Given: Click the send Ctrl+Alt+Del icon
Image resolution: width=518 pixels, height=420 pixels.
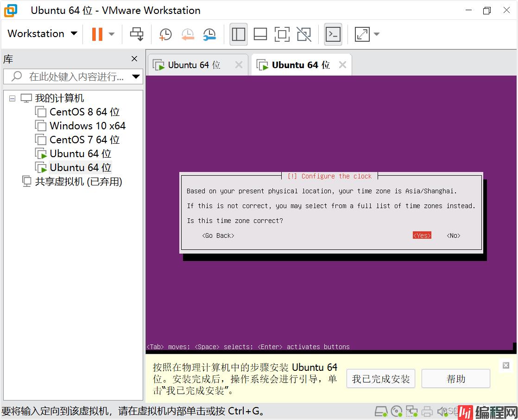Looking at the screenshot, I should (x=137, y=34).
